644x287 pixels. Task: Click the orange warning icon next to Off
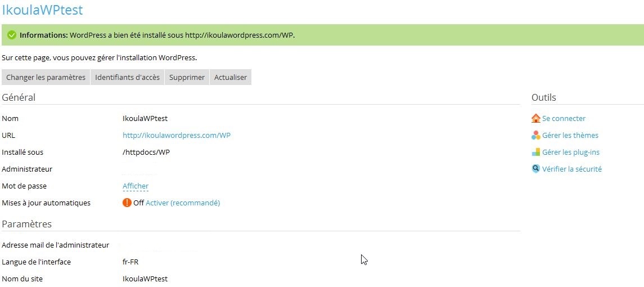(x=127, y=203)
